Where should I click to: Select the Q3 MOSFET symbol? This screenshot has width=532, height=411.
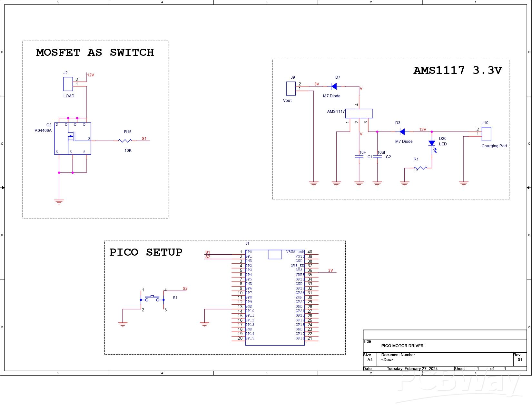[x=73, y=138]
